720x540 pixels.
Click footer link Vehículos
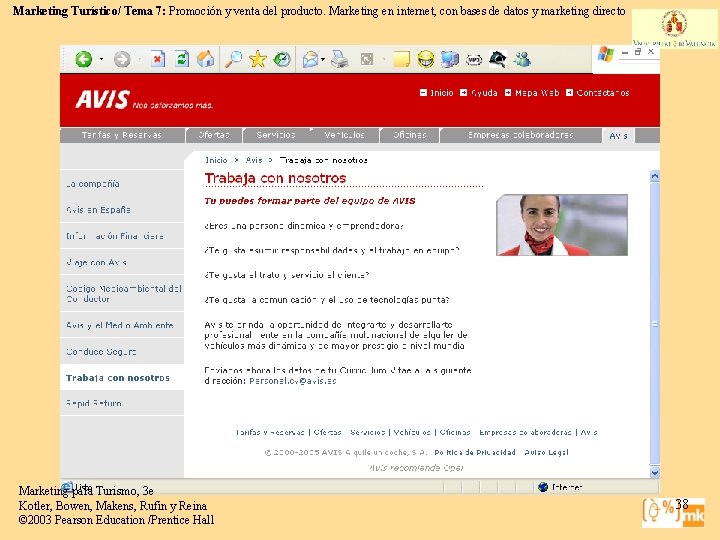pyautogui.click(x=412, y=433)
